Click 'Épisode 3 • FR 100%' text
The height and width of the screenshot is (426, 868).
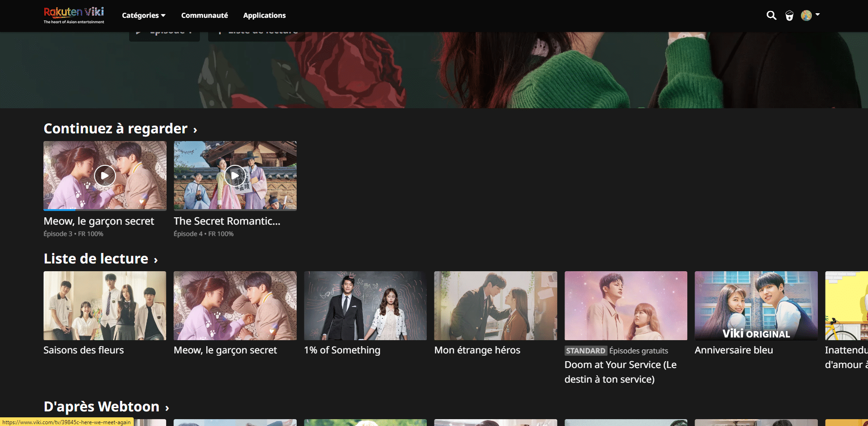tap(73, 234)
